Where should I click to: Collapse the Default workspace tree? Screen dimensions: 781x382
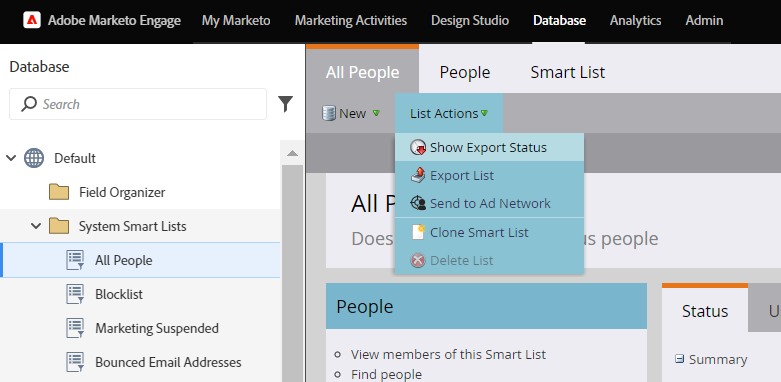(x=10, y=158)
